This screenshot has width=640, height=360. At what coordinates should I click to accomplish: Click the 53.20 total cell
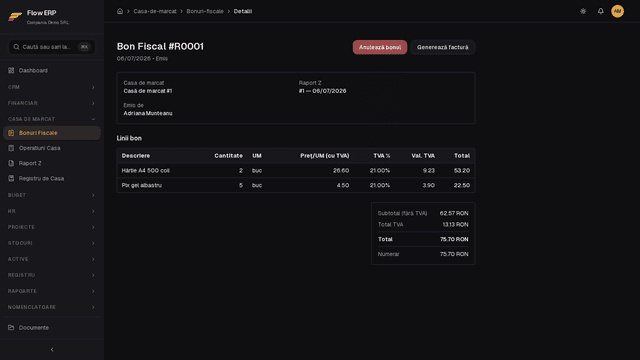tap(462, 170)
